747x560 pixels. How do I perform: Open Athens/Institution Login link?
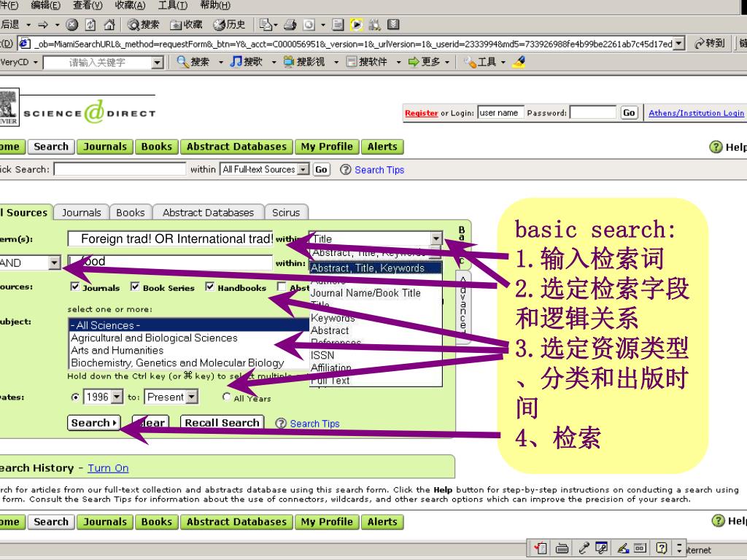696,113
